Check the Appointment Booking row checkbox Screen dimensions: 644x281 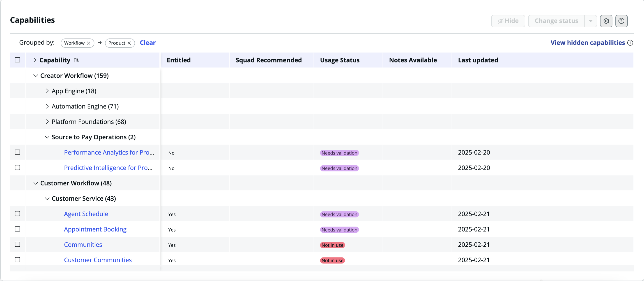coord(18,229)
